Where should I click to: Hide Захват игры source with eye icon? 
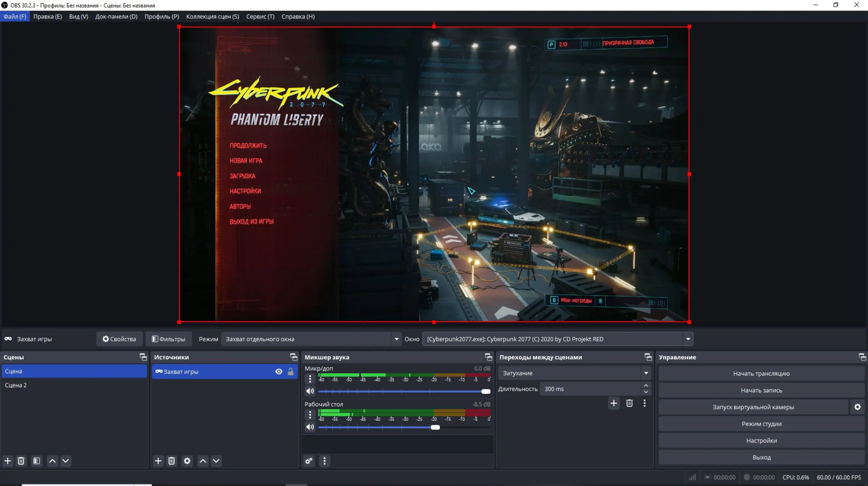tap(279, 371)
